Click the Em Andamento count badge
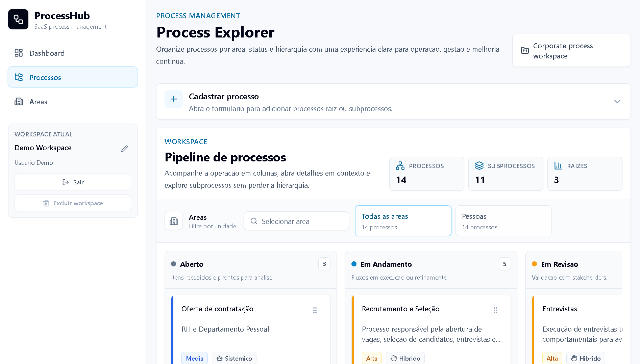 [x=504, y=264]
